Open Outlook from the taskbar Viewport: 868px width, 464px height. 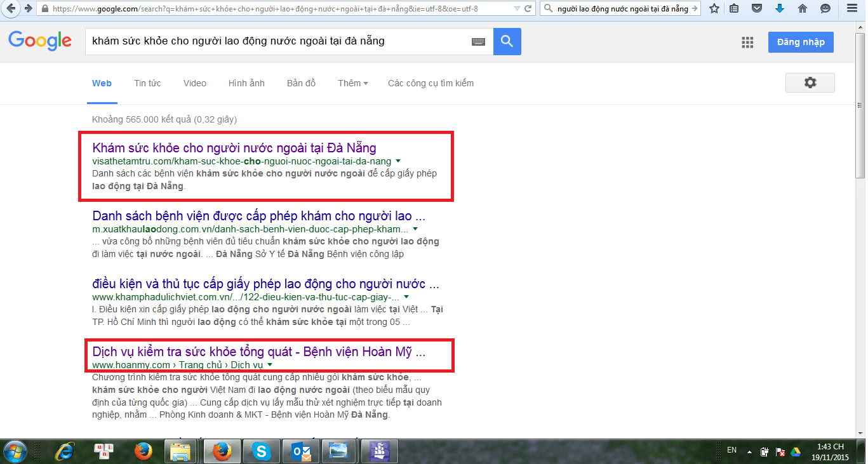point(300,451)
